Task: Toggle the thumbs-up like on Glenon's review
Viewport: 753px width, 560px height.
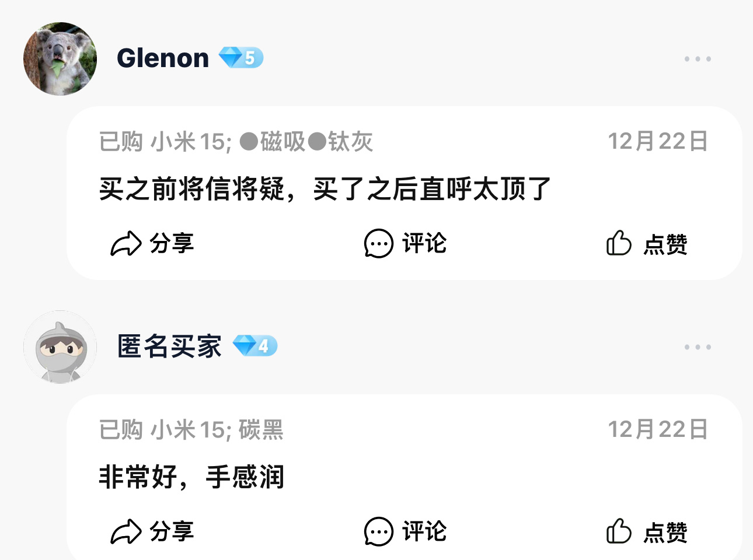Action: pos(619,243)
